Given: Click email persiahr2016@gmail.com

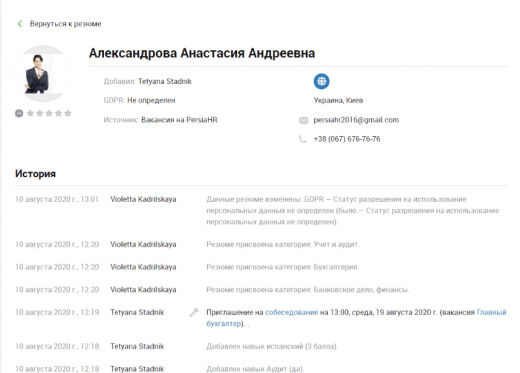Looking at the screenshot, I should (x=356, y=120).
